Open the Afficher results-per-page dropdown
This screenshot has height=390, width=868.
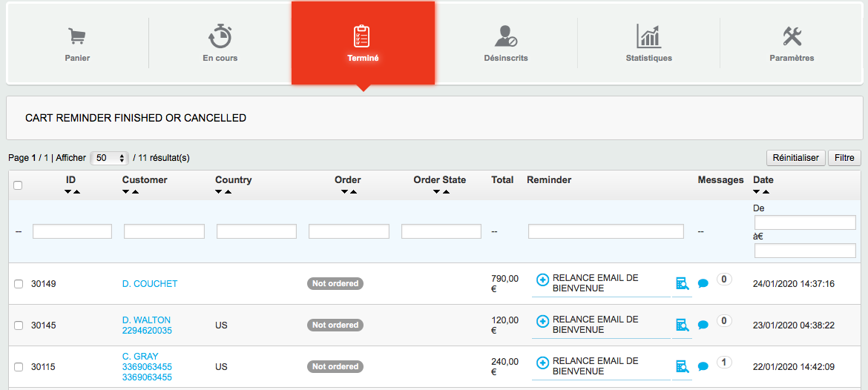point(110,158)
